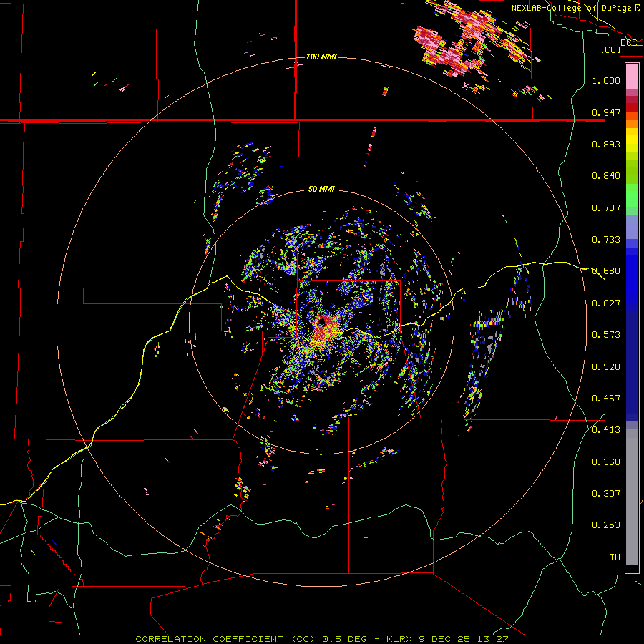Click the 0.893 legend value
Viewport: 644px width, 644px height.
pos(606,144)
